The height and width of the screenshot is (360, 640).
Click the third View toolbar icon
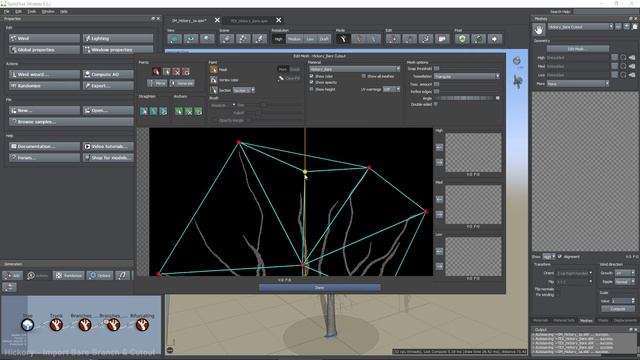pyautogui.click(x=207, y=39)
